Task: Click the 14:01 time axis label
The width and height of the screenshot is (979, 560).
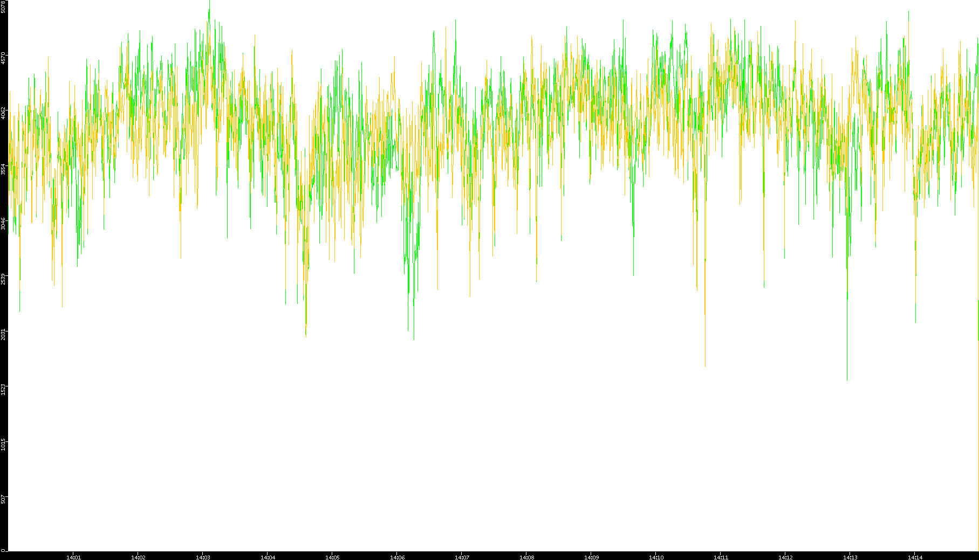Action: point(73,557)
